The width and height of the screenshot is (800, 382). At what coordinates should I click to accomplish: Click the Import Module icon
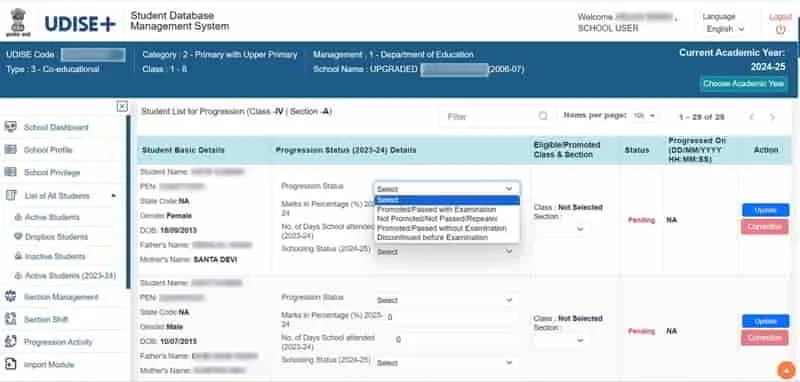[10, 364]
